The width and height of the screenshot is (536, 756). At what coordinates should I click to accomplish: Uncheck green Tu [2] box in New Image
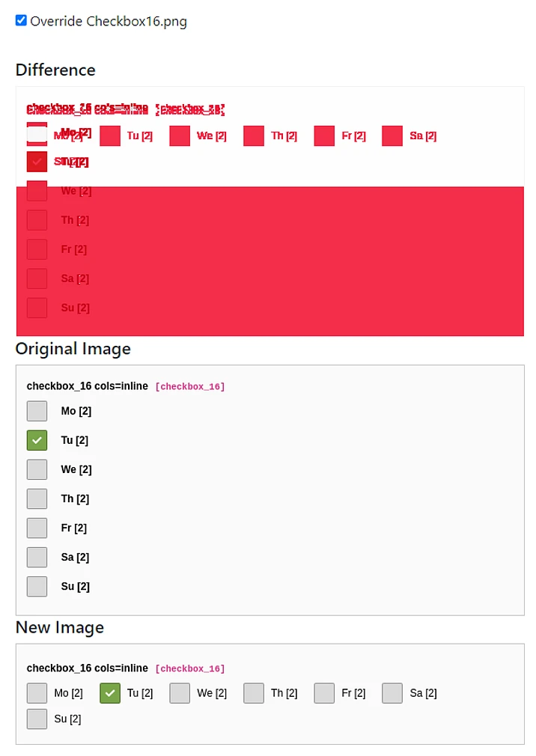110,693
